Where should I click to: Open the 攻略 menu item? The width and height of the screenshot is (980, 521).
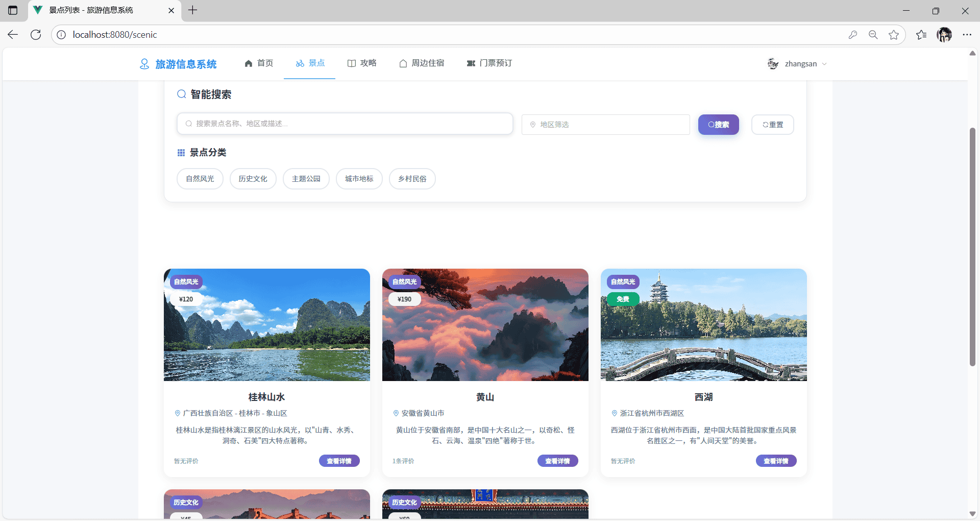[362, 63]
